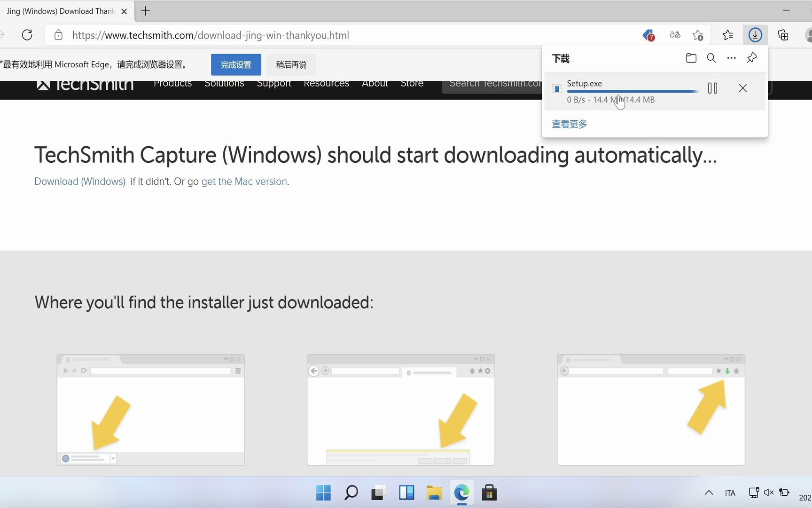Open Widgets on taskbar
The image size is (812, 508).
(x=406, y=492)
